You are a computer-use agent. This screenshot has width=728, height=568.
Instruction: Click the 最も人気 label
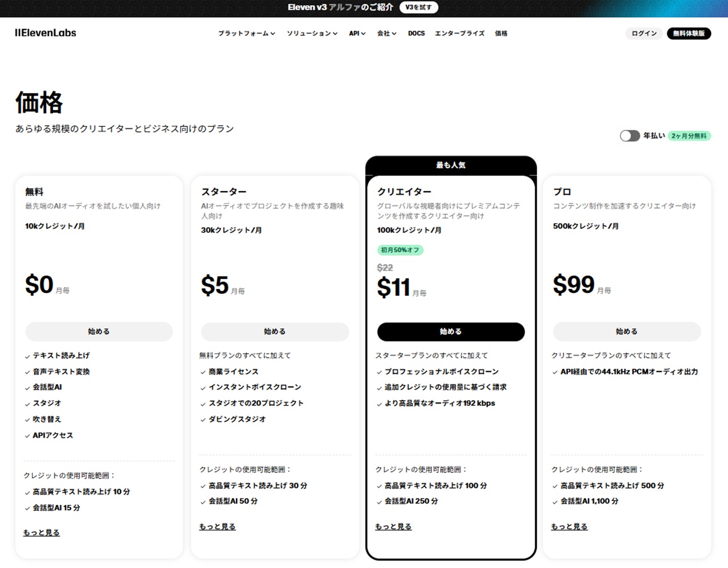coord(450,165)
